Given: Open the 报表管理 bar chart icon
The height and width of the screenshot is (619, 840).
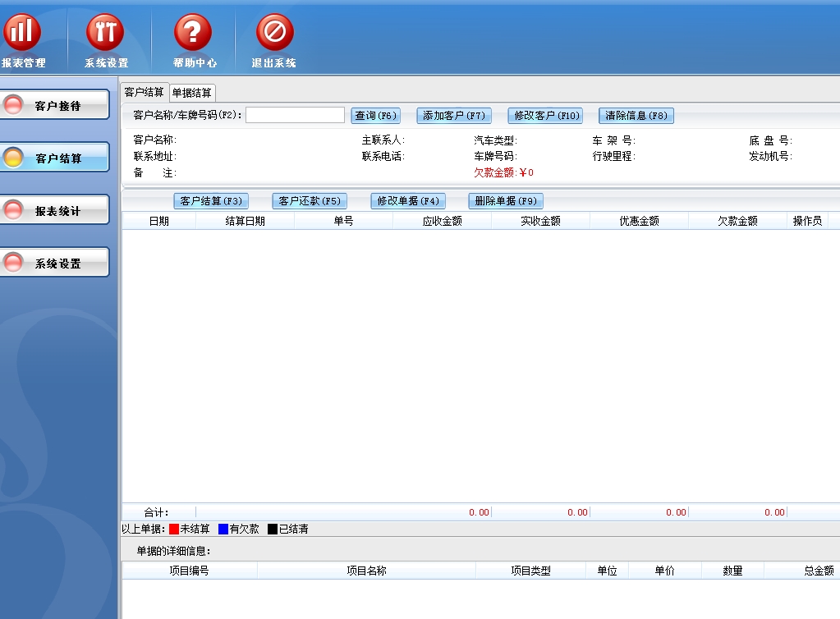Looking at the screenshot, I should 22,33.
